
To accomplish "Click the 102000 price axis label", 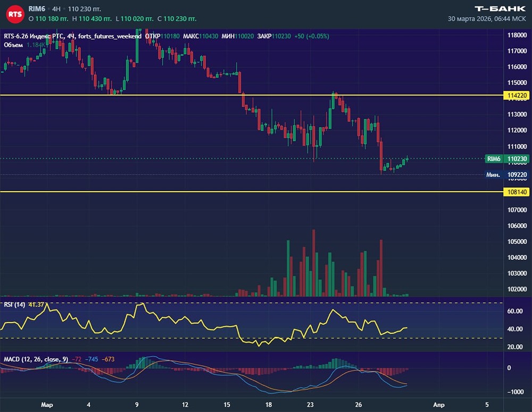I will tap(517, 290).
